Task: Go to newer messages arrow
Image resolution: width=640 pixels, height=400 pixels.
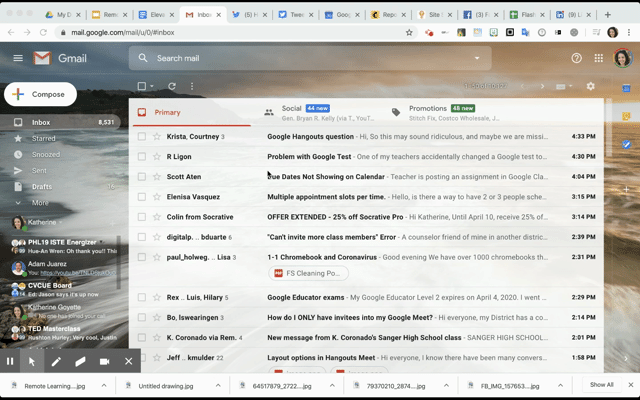Action: 522,87
